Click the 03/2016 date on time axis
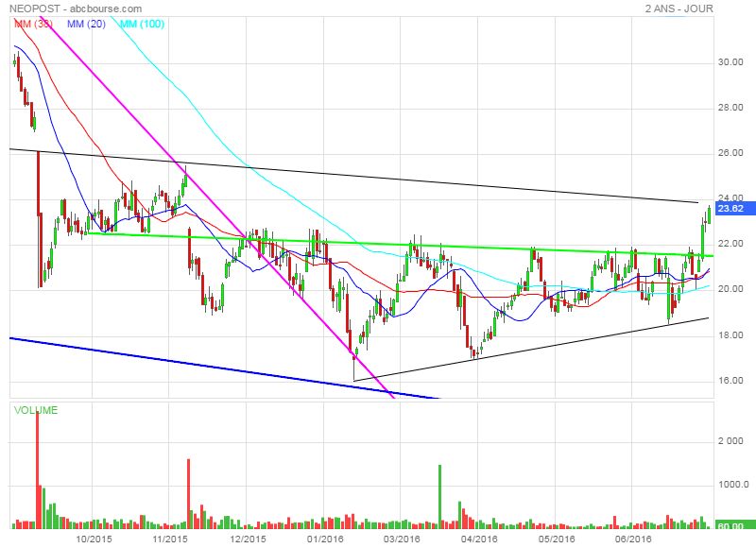The width and height of the screenshot is (756, 548). (x=402, y=539)
